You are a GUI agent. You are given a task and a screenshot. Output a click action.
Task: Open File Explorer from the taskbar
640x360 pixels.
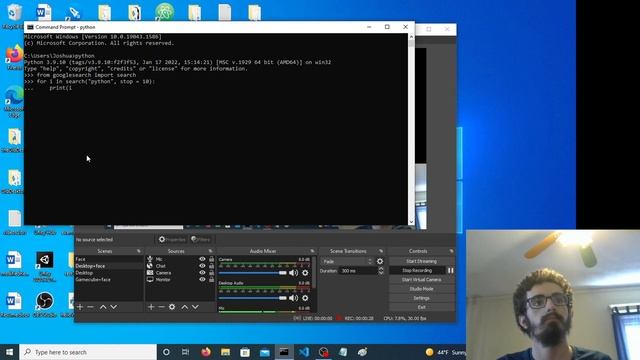tap(225, 352)
